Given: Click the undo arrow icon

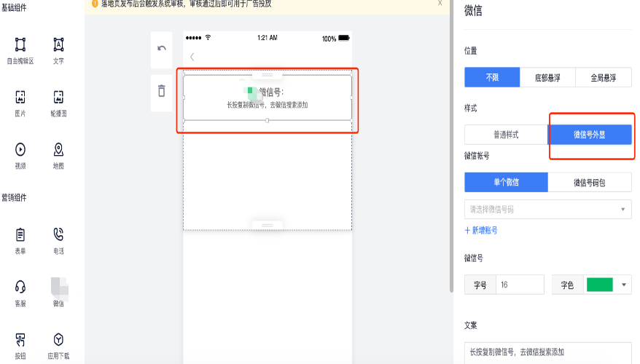Looking at the screenshot, I should click(162, 49).
